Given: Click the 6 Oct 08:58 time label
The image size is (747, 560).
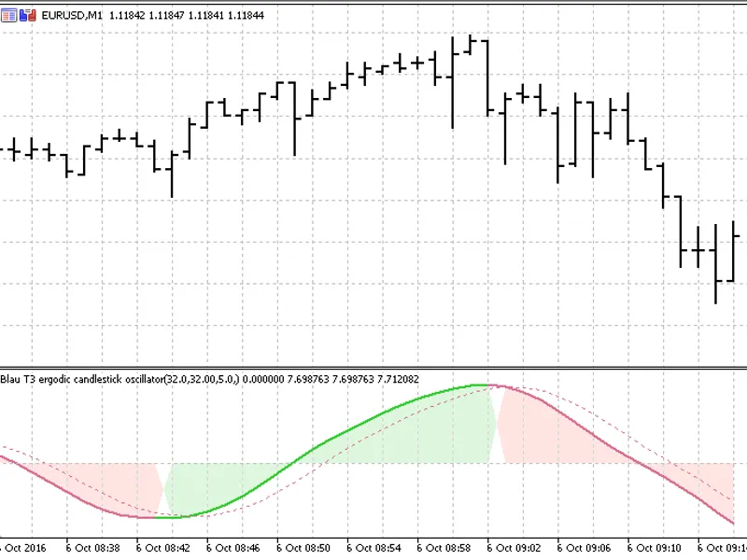Looking at the screenshot, I should [444, 548].
